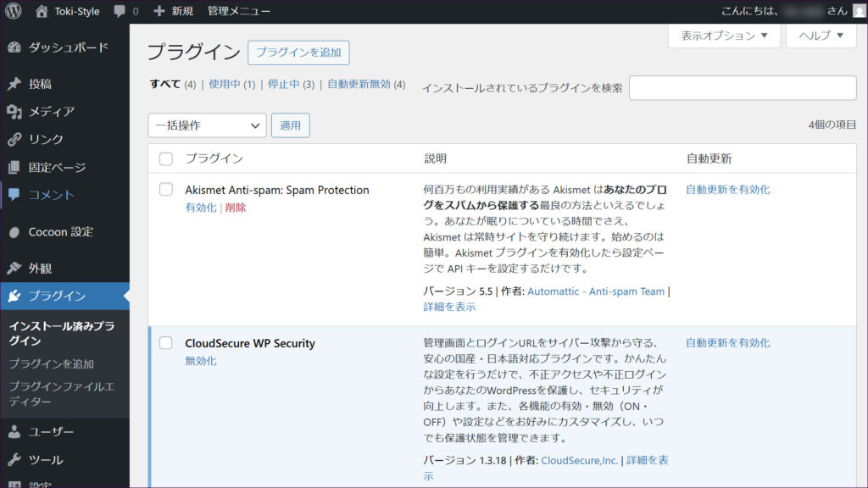Go to メディア in the sidebar
Viewport: 868px width, 488px height.
coord(51,111)
